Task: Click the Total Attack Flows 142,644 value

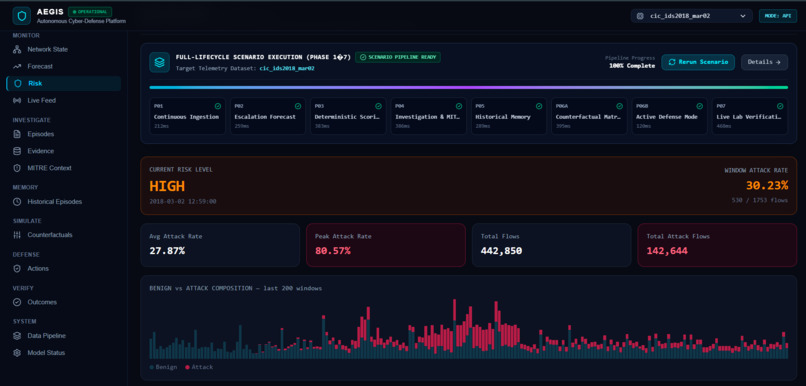Action: tap(667, 251)
